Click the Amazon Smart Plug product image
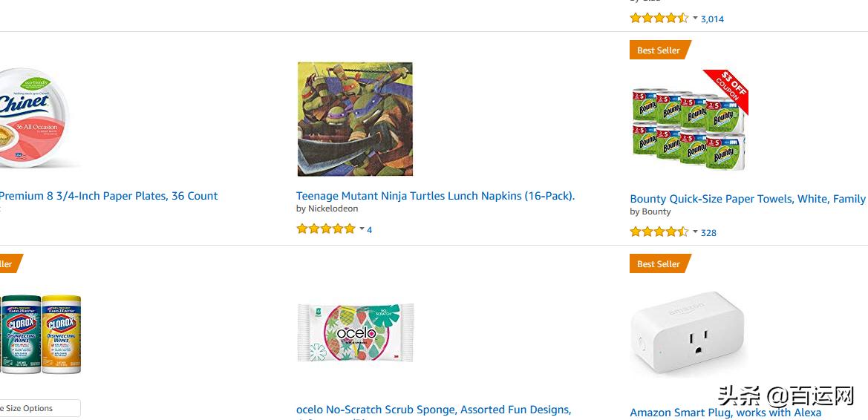Image resolution: width=868 pixels, height=420 pixels. pos(687,334)
